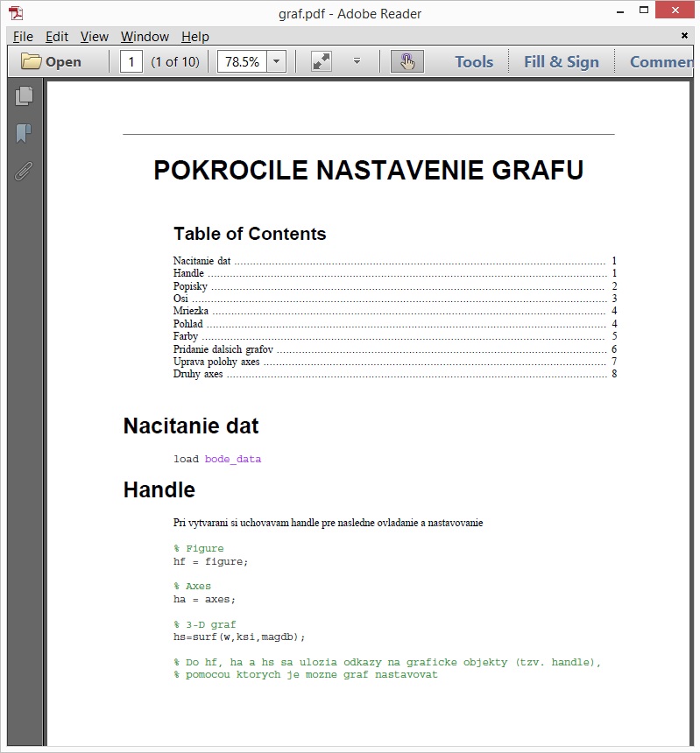Click the '% Axes' comment line
The height and width of the screenshot is (753, 700).
(x=192, y=587)
